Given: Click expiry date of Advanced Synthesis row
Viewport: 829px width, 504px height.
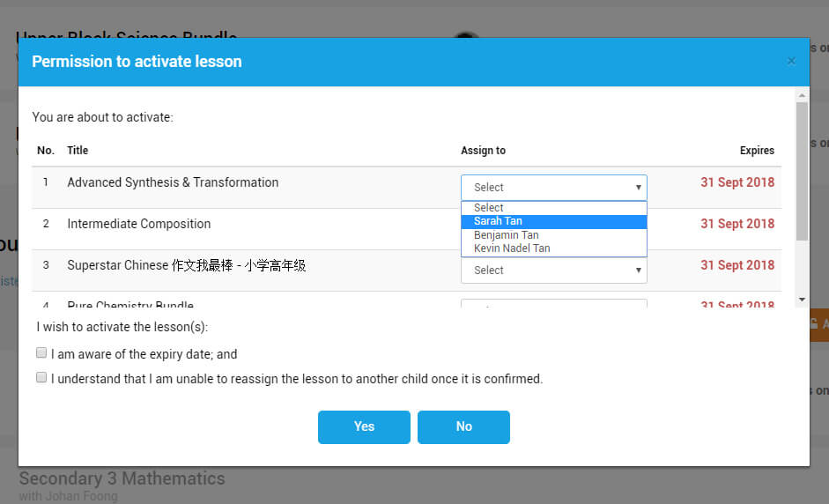Looking at the screenshot, I should click(x=737, y=182).
